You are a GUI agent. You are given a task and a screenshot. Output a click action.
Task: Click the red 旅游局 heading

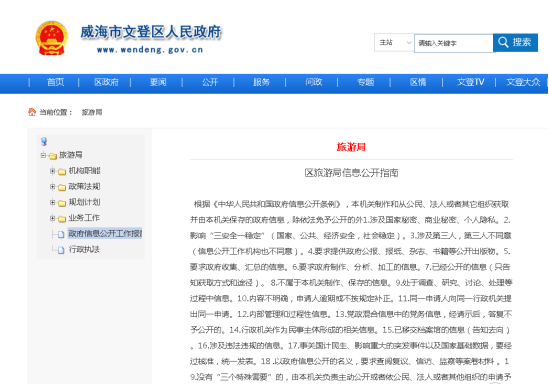click(351, 147)
